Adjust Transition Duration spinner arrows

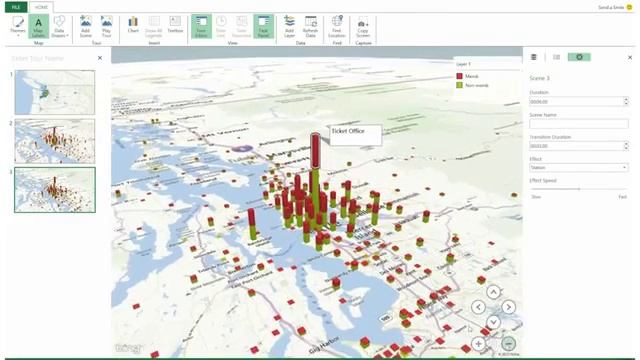626,146
